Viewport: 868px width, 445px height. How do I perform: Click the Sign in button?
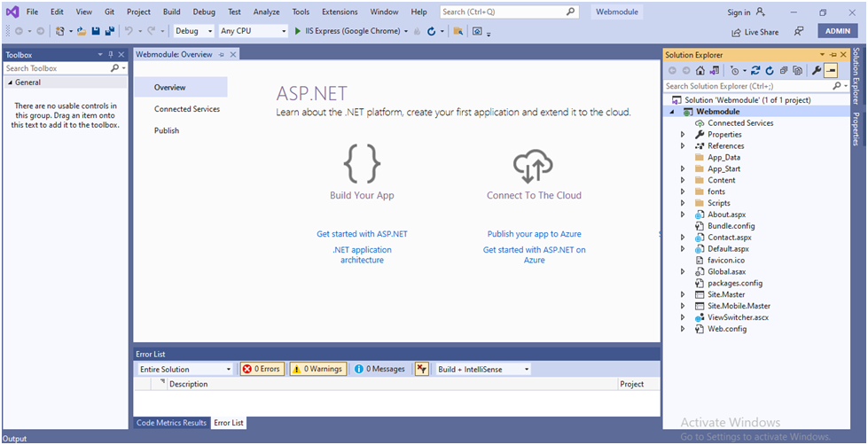(x=747, y=12)
